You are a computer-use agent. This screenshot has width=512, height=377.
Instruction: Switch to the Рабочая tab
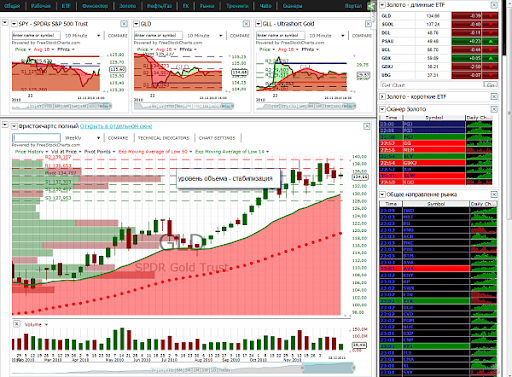[x=41, y=6]
